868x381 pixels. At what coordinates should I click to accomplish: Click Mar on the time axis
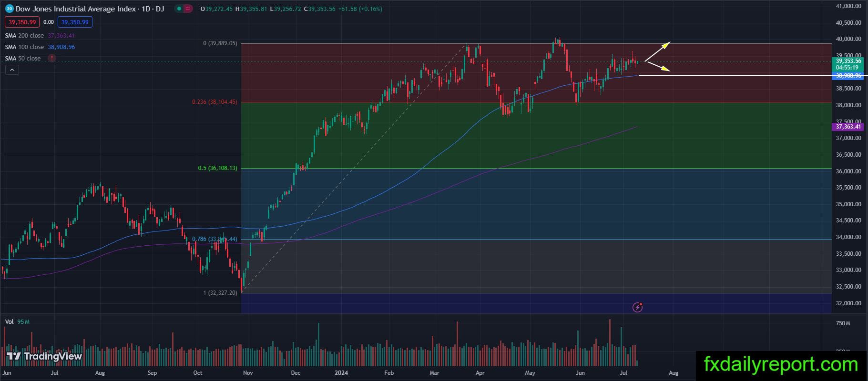pos(434,373)
